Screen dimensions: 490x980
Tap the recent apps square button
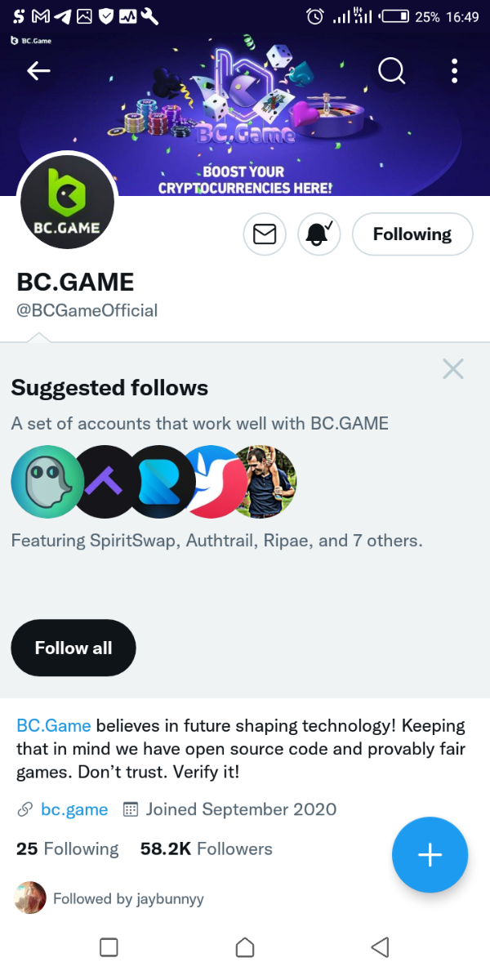(x=109, y=947)
